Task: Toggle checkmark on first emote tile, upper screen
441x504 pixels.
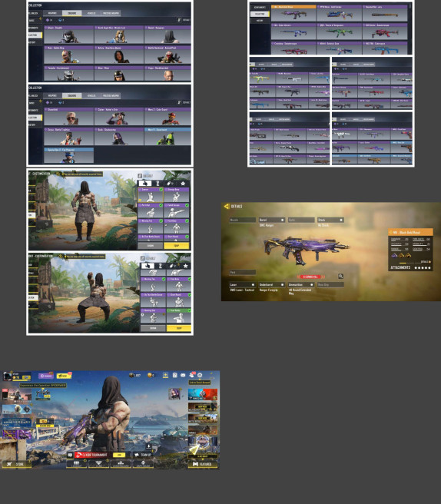Action: click(161, 190)
